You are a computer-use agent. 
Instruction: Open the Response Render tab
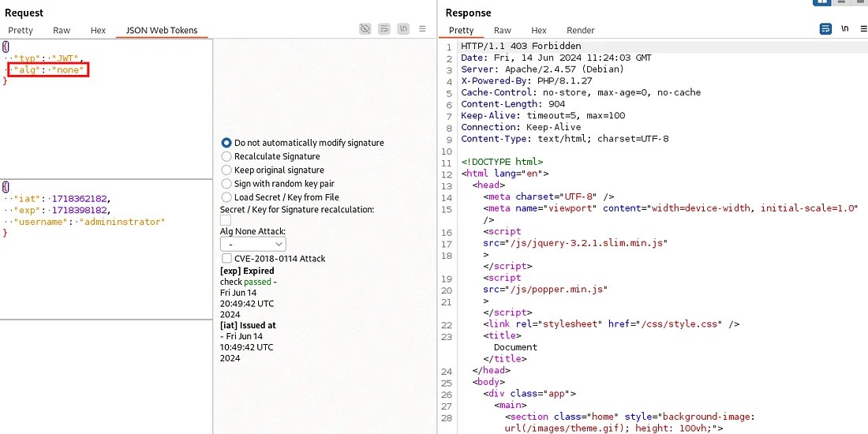(580, 31)
